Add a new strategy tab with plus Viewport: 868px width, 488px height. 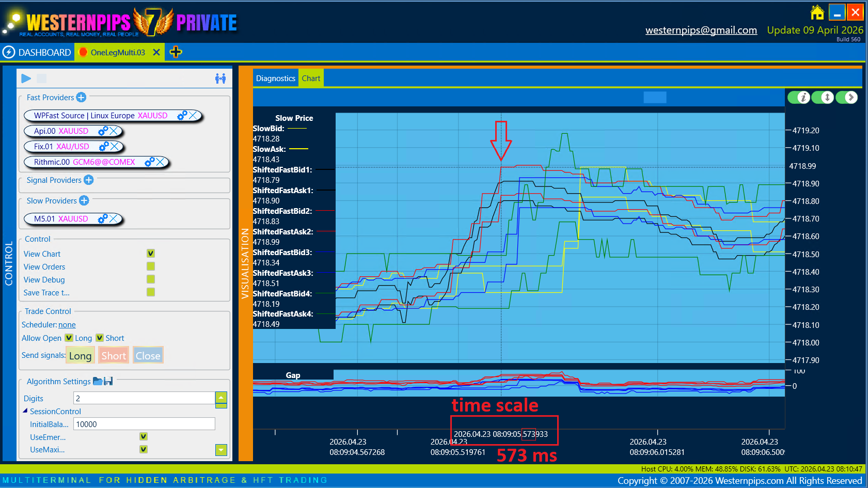[176, 52]
